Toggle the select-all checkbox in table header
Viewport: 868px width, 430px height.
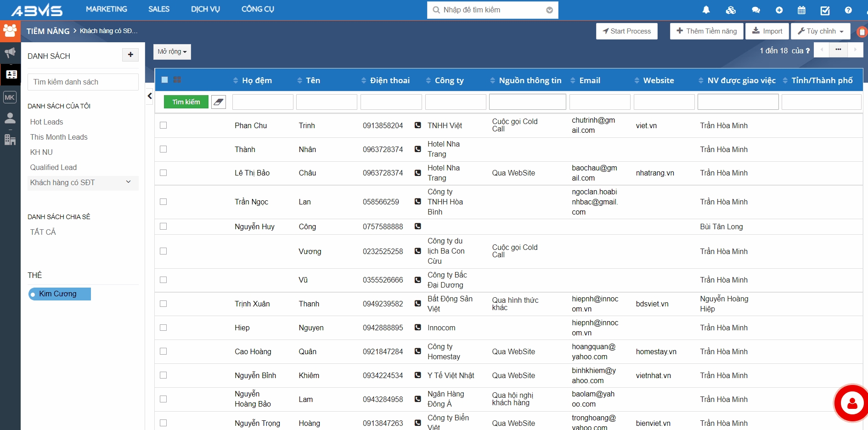click(x=165, y=80)
